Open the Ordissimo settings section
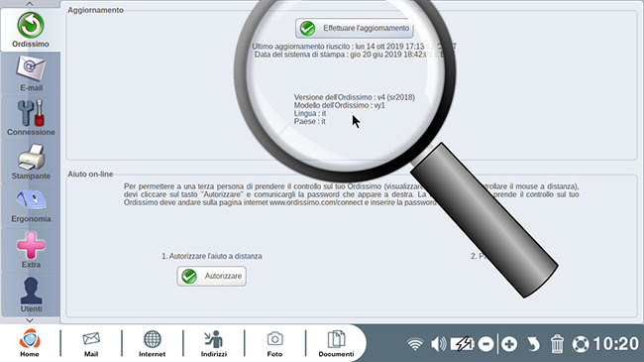Image resolution: width=644 pixels, height=362 pixels. [31, 30]
